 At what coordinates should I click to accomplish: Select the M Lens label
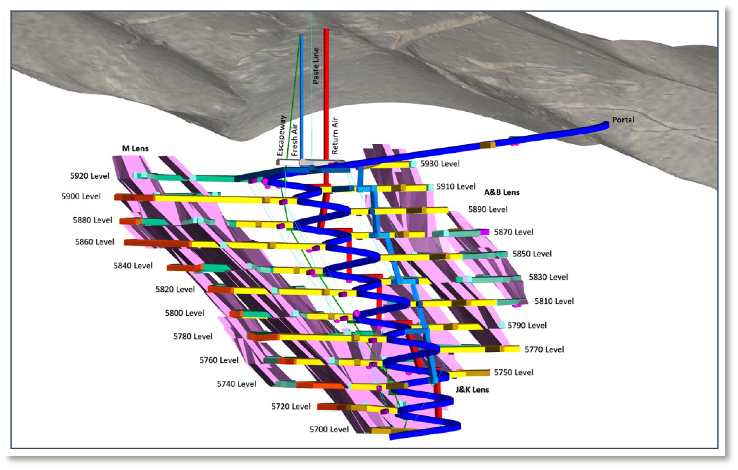click(135, 148)
